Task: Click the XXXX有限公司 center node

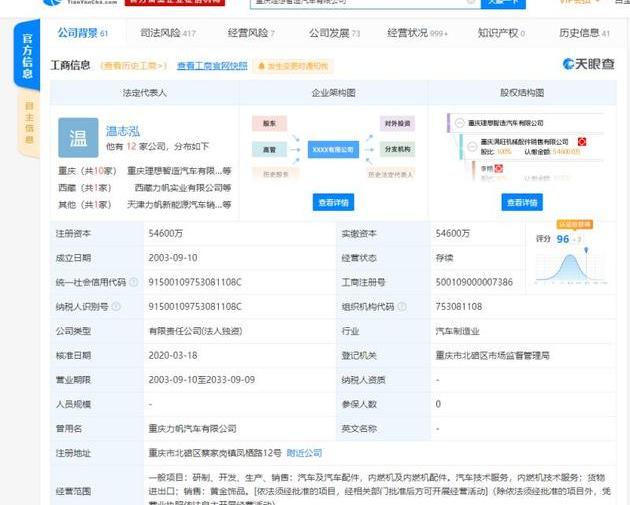Action: (x=333, y=149)
